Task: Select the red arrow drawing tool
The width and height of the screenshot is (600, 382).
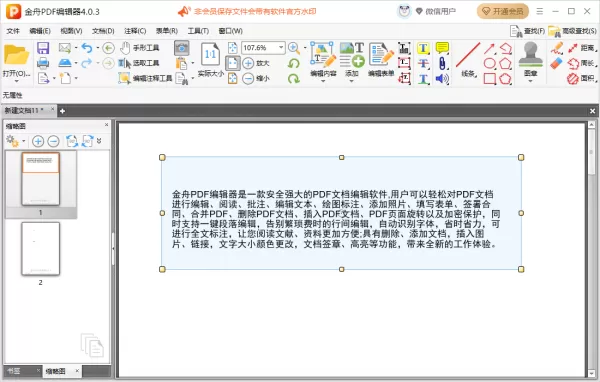Action: [x=489, y=48]
